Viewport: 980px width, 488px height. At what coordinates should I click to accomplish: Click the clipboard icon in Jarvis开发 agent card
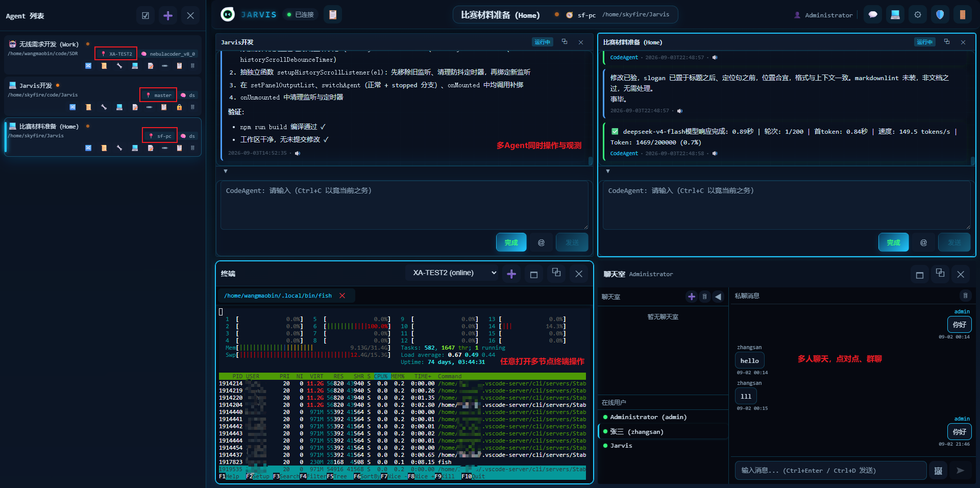coord(164,107)
